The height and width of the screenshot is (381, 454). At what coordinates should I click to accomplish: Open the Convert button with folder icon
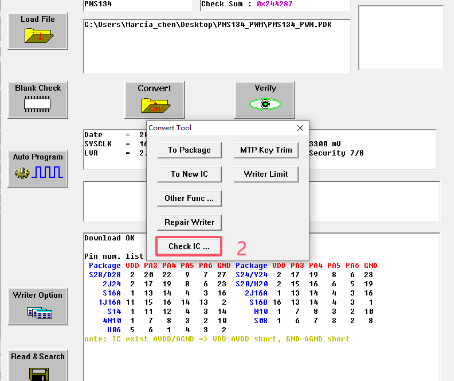[155, 100]
